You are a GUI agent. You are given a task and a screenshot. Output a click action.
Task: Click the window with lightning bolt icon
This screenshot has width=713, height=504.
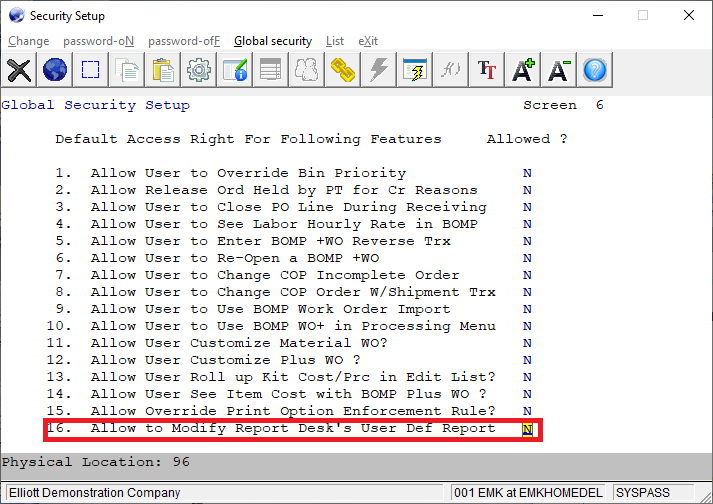point(415,70)
